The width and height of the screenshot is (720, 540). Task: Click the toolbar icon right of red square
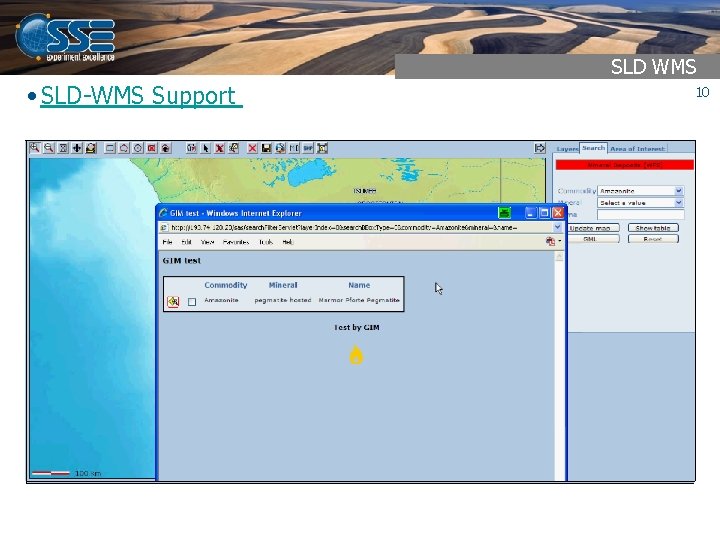pos(166,148)
